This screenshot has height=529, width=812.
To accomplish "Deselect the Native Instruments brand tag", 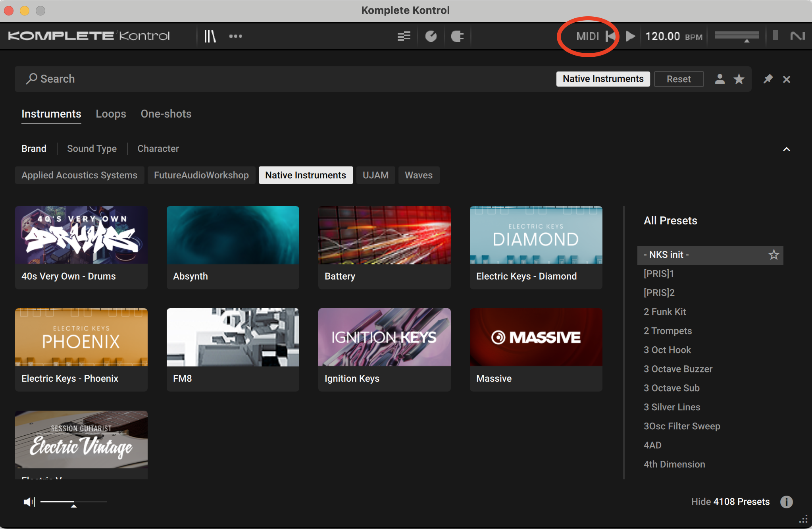I will [x=306, y=175].
